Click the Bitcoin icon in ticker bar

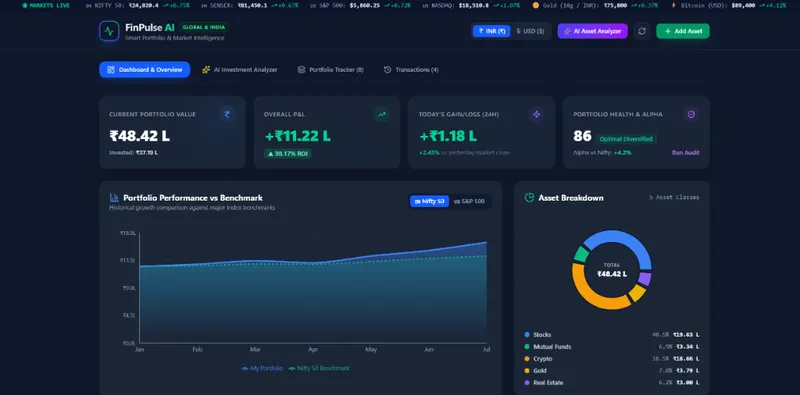point(673,5)
